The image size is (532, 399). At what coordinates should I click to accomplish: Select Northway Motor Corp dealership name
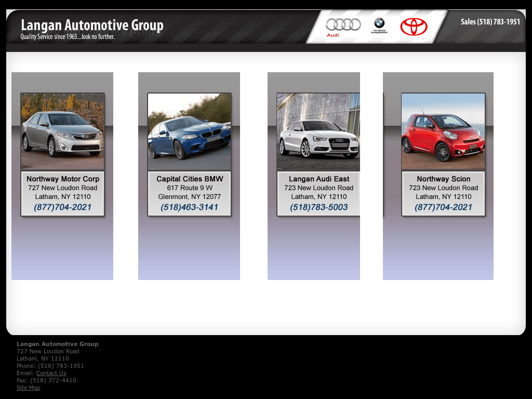(x=63, y=179)
